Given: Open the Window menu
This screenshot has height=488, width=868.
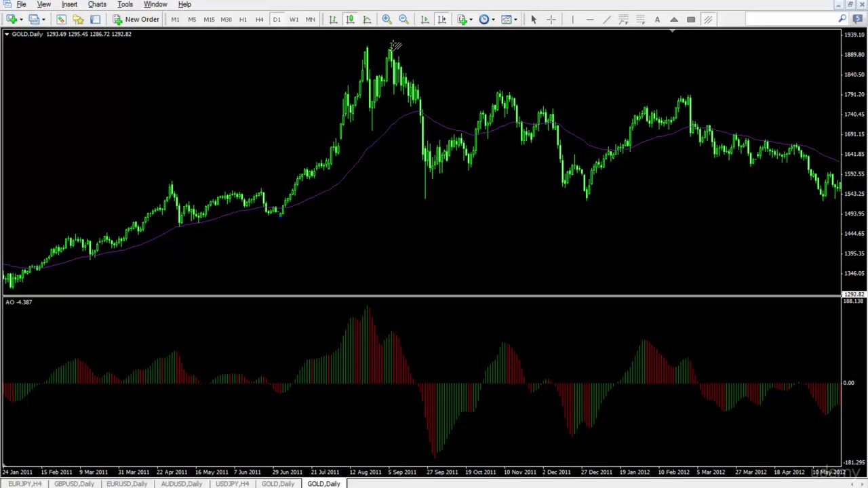Looking at the screenshot, I should pos(155,5).
